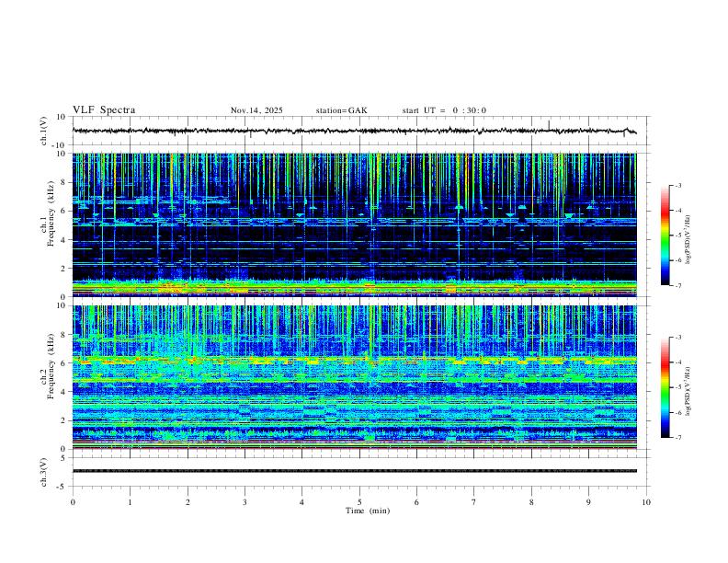Click the ch.1 spectrogram color scale bar
The height and width of the screenshot is (563, 728).
[665, 236]
